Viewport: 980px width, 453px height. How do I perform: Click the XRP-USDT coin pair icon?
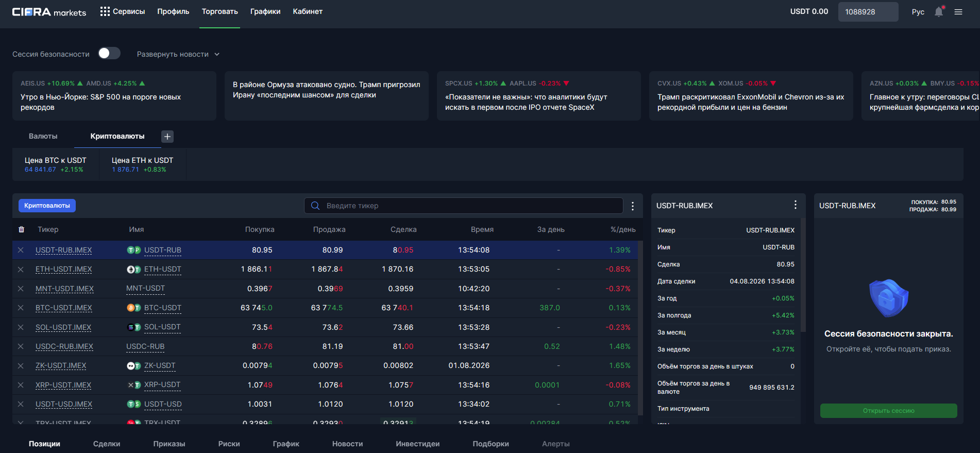click(134, 385)
